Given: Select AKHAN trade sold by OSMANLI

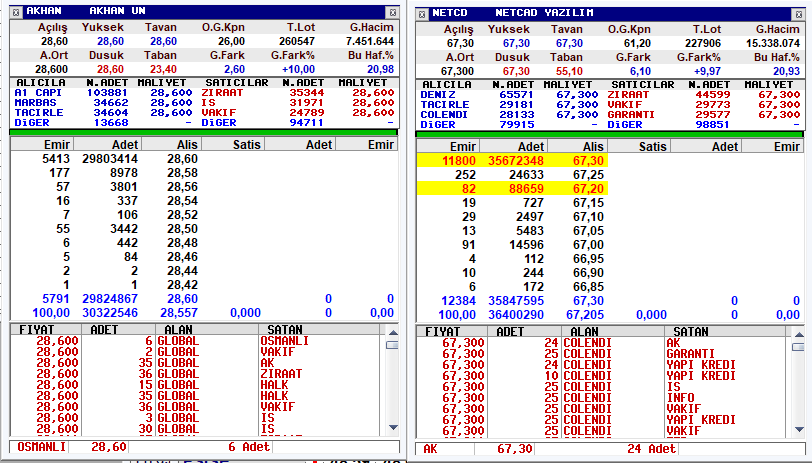Looking at the screenshot, I should pos(196,341).
